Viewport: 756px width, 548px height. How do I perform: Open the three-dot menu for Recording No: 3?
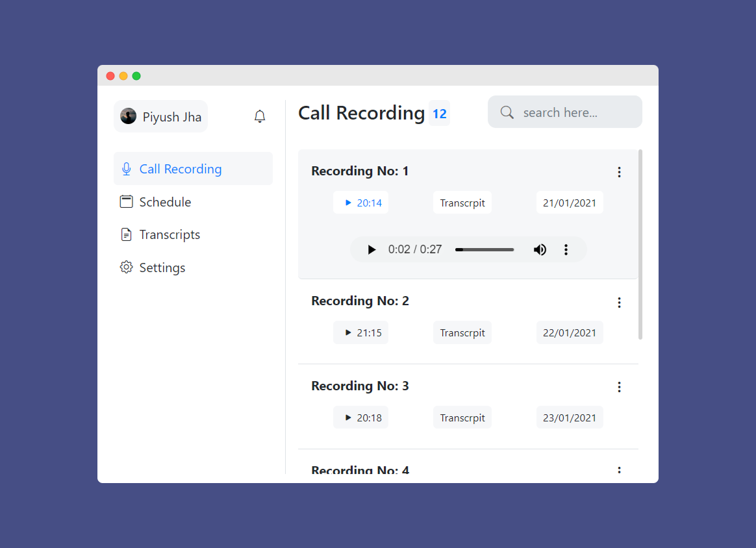(619, 386)
